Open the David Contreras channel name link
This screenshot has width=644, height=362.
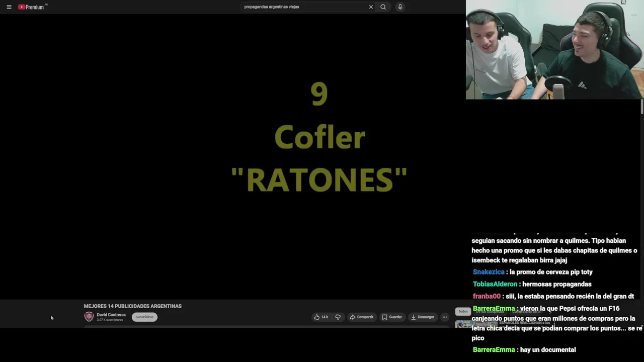tap(111, 315)
